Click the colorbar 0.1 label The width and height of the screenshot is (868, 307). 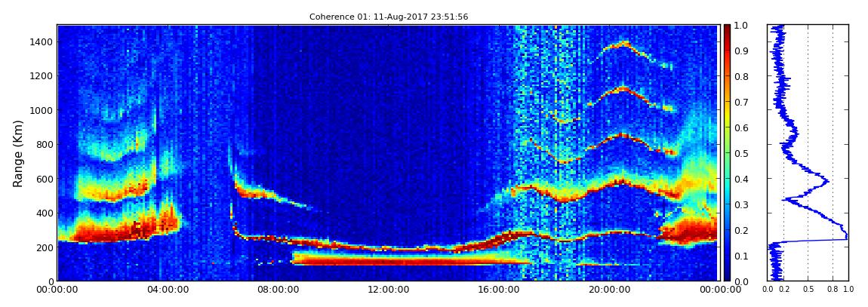point(741,256)
